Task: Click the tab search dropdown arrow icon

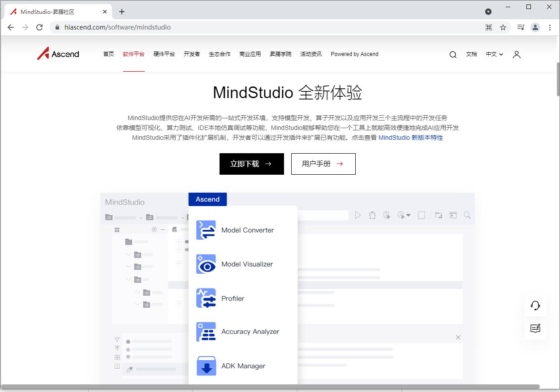Action: (488, 12)
